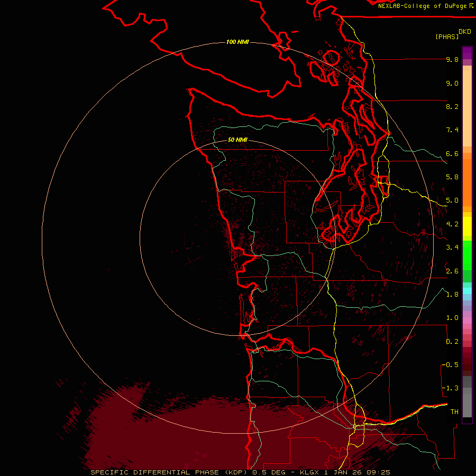This screenshot has height=476, width=476.
Task: Click the peach segment of the color bar
Action: (467, 109)
